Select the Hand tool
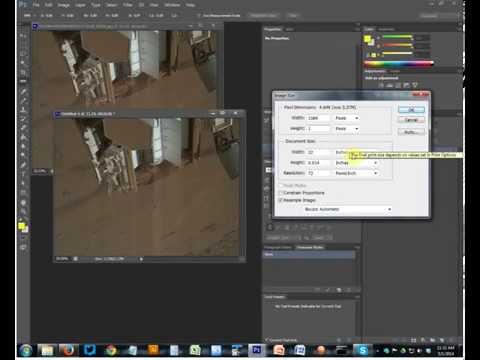The width and height of the screenshot is (480, 360). 23,202
